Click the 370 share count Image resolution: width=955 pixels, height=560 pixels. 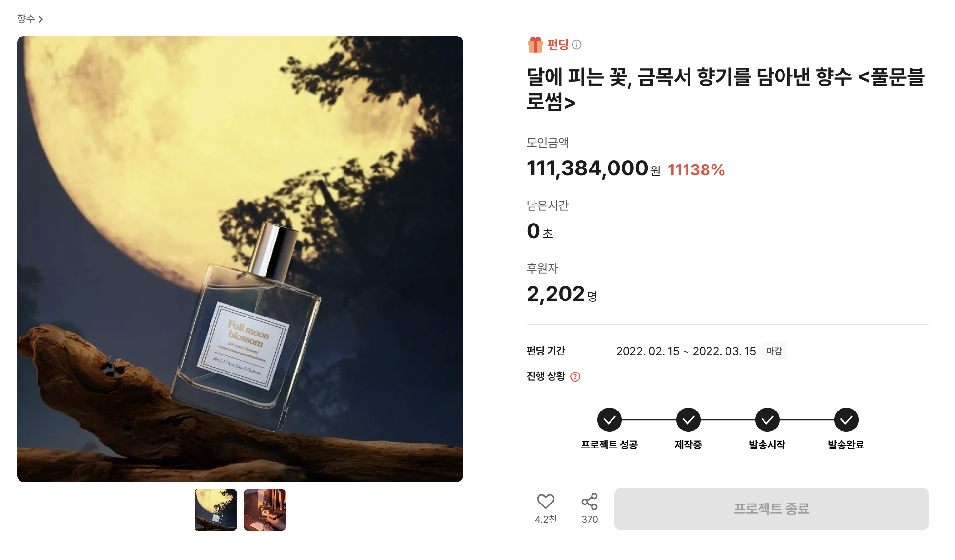[590, 519]
